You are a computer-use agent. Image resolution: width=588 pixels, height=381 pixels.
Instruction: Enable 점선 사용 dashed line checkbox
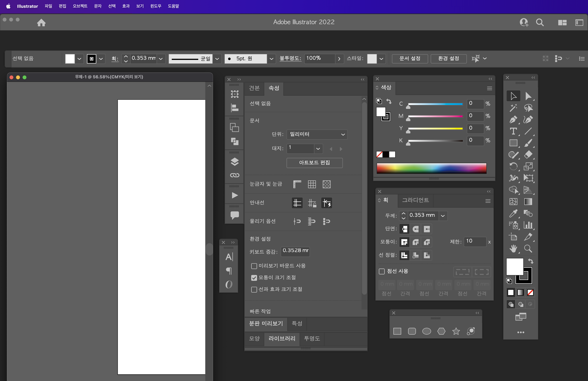381,271
